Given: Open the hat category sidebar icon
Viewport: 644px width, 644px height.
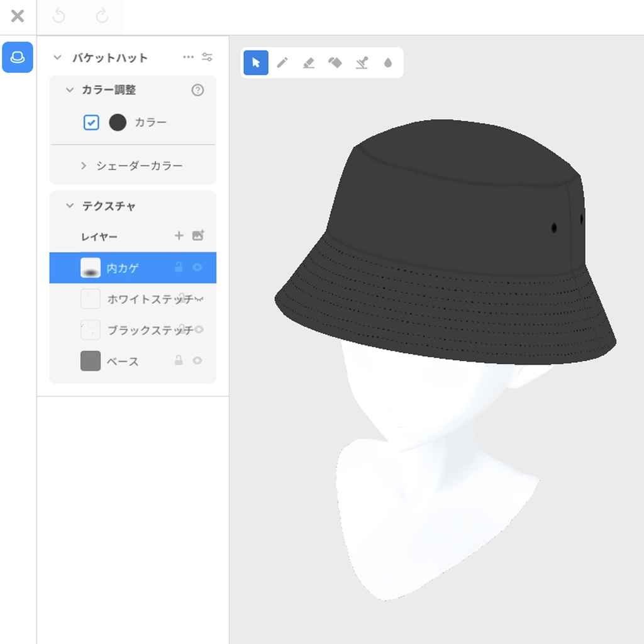Looking at the screenshot, I should click(x=18, y=57).
